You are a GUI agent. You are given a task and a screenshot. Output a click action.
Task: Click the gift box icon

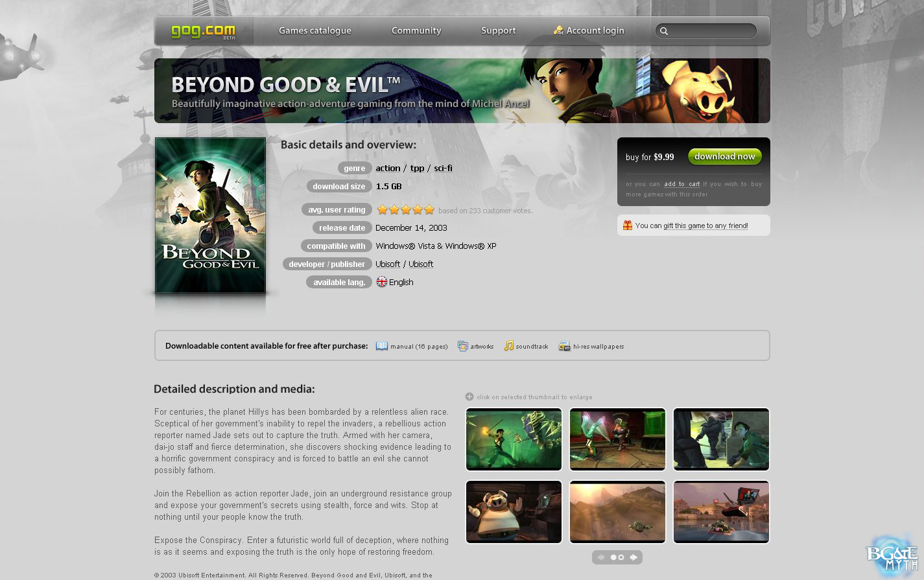click(x=627, y=225)
